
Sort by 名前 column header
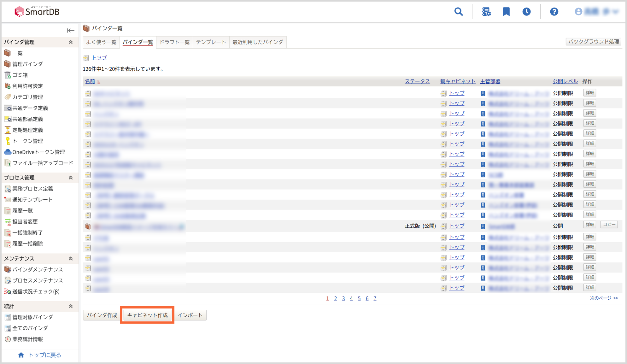[x=90, y=81]
